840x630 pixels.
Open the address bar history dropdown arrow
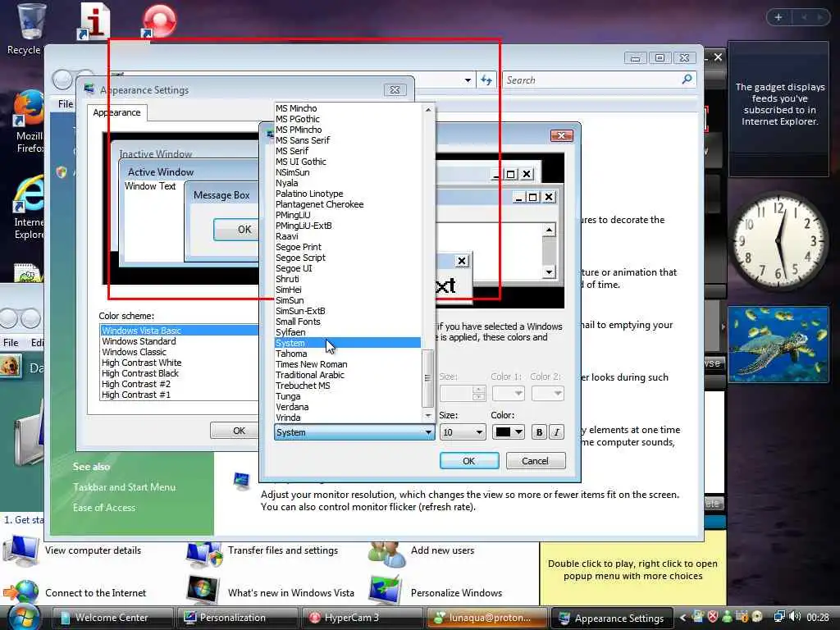[468, 80]
